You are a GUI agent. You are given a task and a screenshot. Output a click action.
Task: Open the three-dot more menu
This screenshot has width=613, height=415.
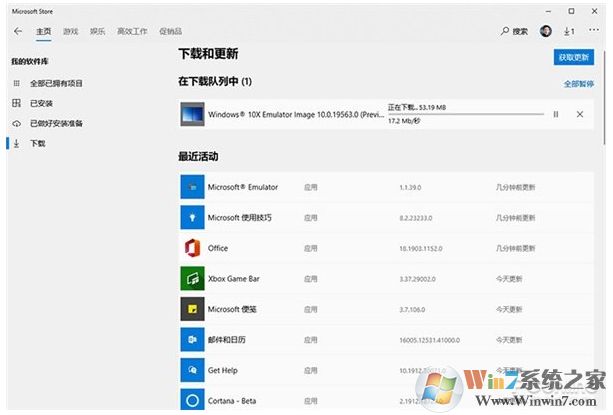point(594,30)
